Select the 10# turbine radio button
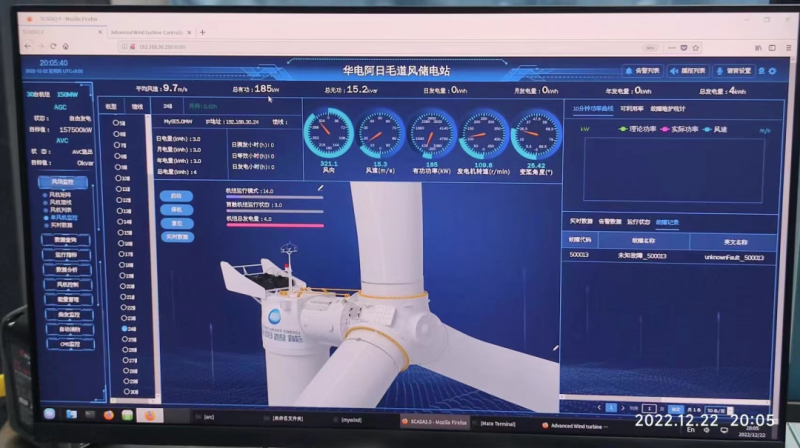Image resolution: width=800 pixels, height=448 pixels. [x=119, y=178]
